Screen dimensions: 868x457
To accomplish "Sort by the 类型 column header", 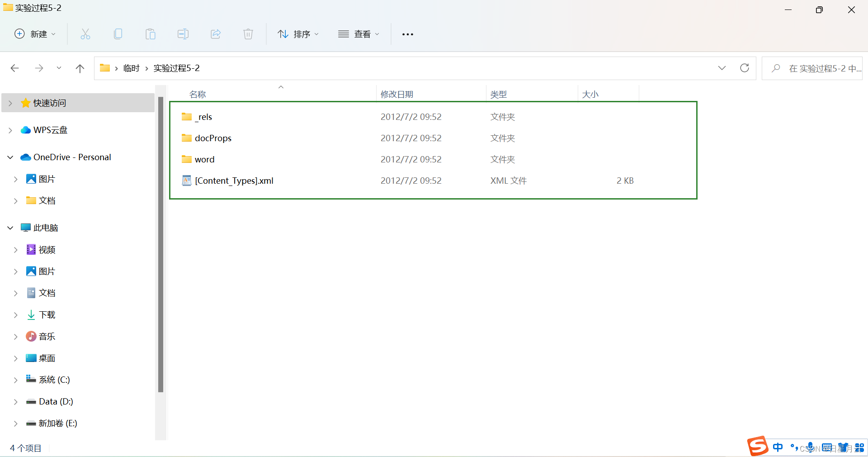I will click(x=499, y=94).
